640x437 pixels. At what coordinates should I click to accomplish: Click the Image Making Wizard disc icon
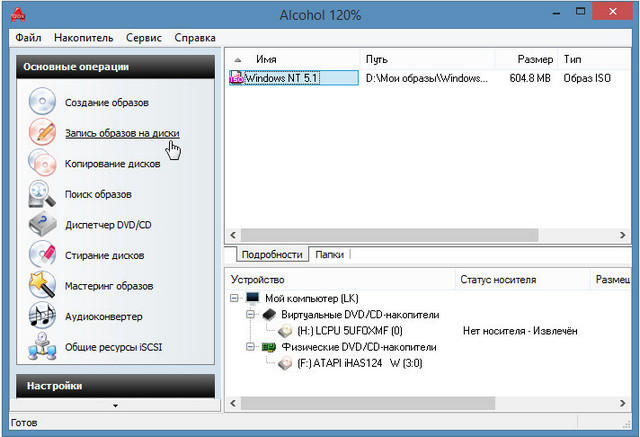pyautogui.click(x=42, y=101)
